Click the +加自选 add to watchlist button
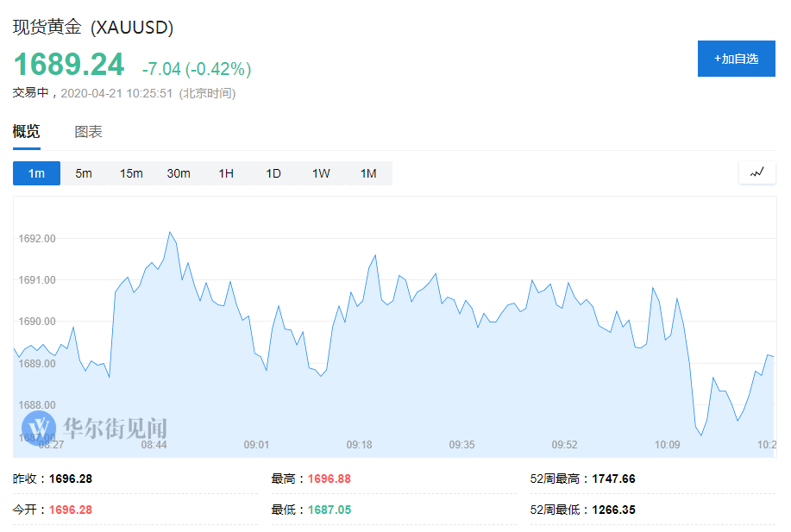The height and width of the screenshot is (532, 791). point(736,59)
